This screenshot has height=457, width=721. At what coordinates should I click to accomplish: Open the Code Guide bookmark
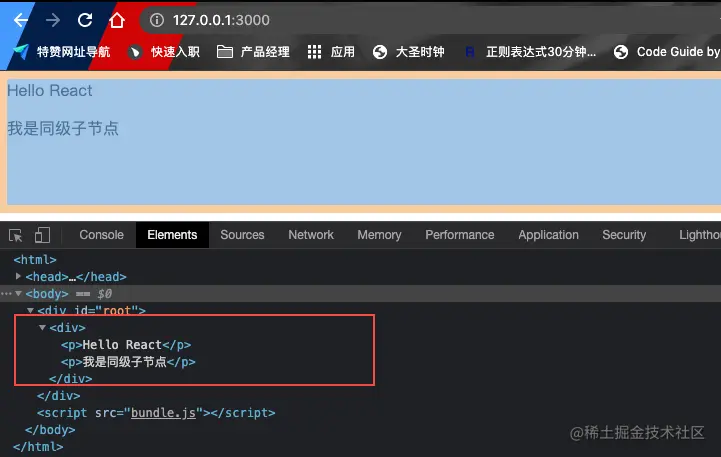667,52
